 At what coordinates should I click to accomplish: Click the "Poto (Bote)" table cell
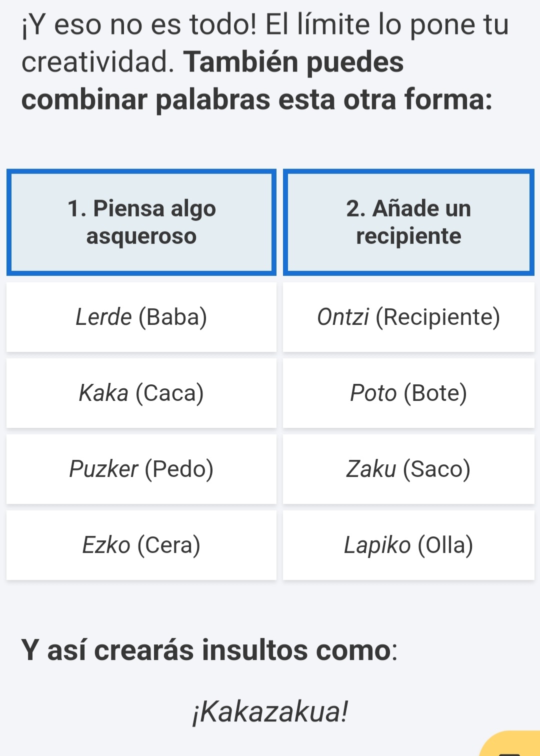coord(408,393)
